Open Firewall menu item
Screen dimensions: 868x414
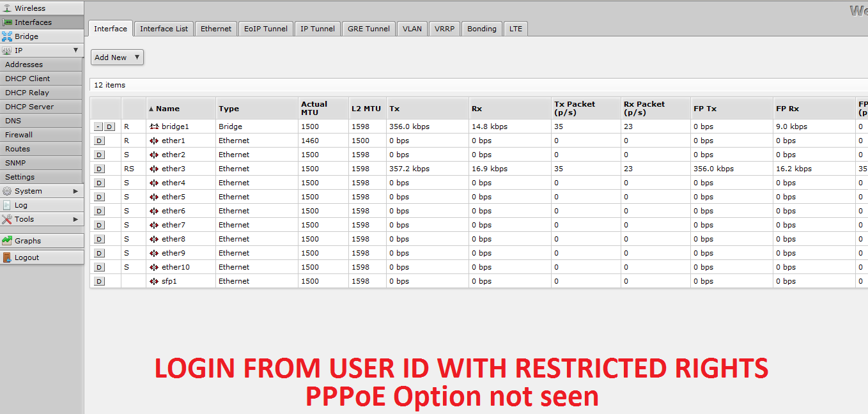(42, 135)
